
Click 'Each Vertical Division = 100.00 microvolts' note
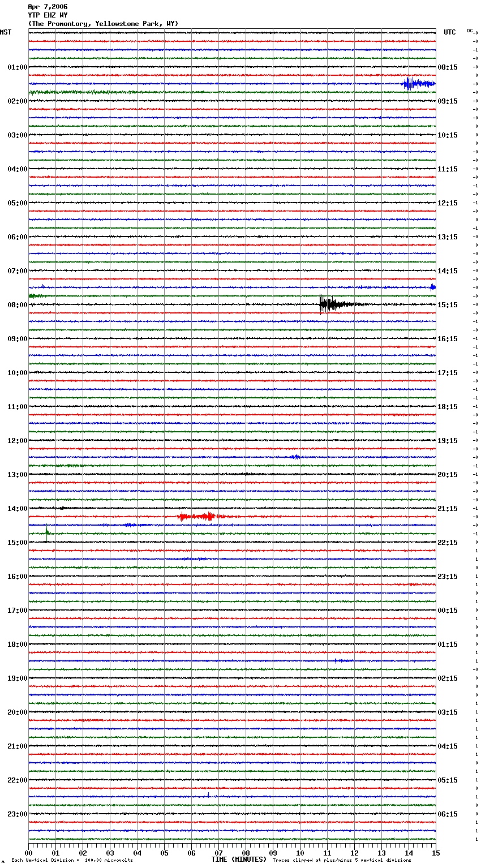[x=72, y=861]
